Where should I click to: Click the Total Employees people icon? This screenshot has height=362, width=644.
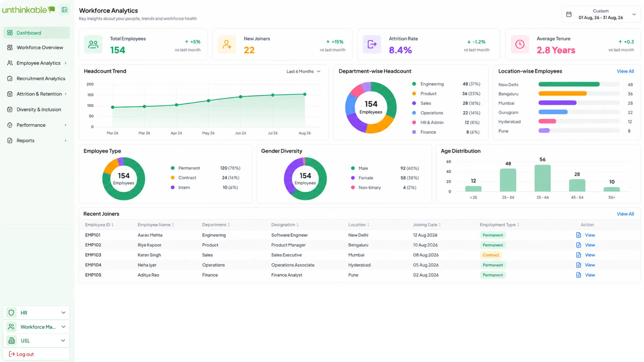[93, 44]
